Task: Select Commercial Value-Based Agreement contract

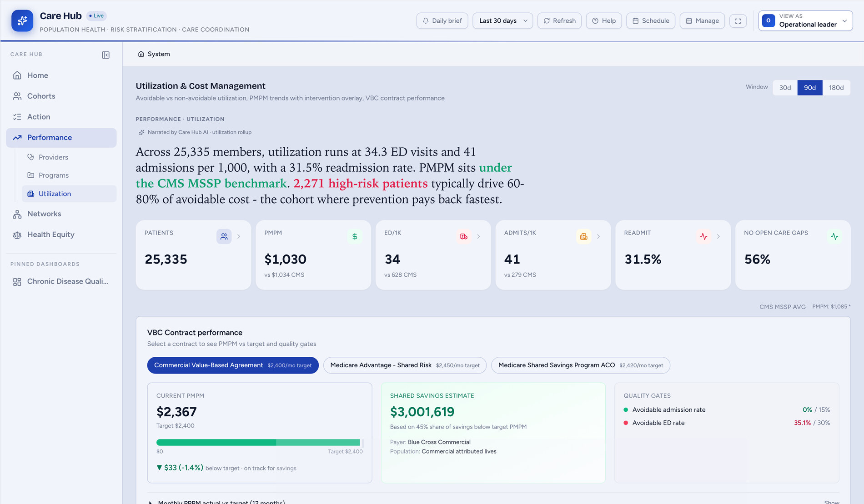Action: pos(233,365)
